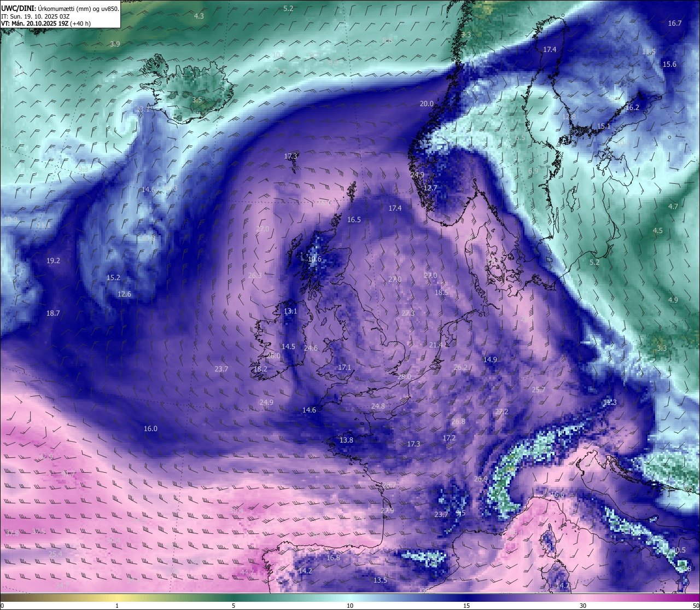Screen dimensions: 700x610
Task: Click the 21.4 value near the Netherlands
Action: click(436, 345)
